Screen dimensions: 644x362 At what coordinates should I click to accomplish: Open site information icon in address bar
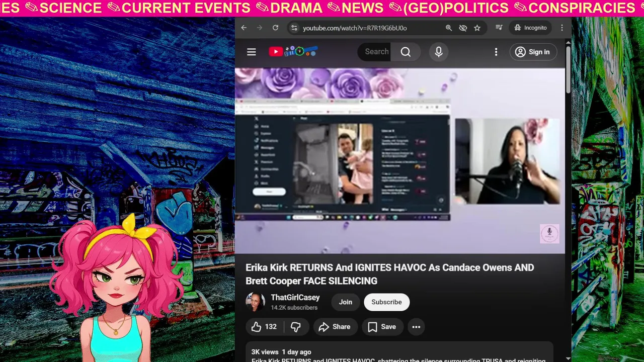tap(294, 28)
